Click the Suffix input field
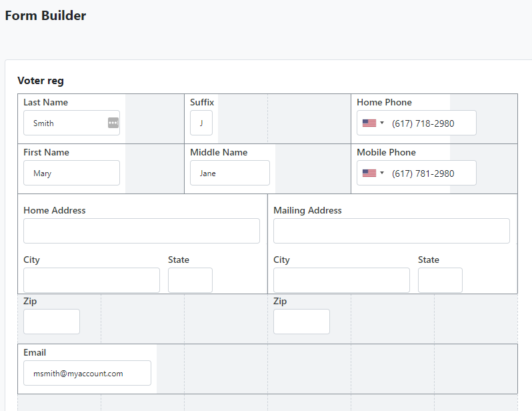The height and width of the screenshot is (411, 532). tap(201, 123)
